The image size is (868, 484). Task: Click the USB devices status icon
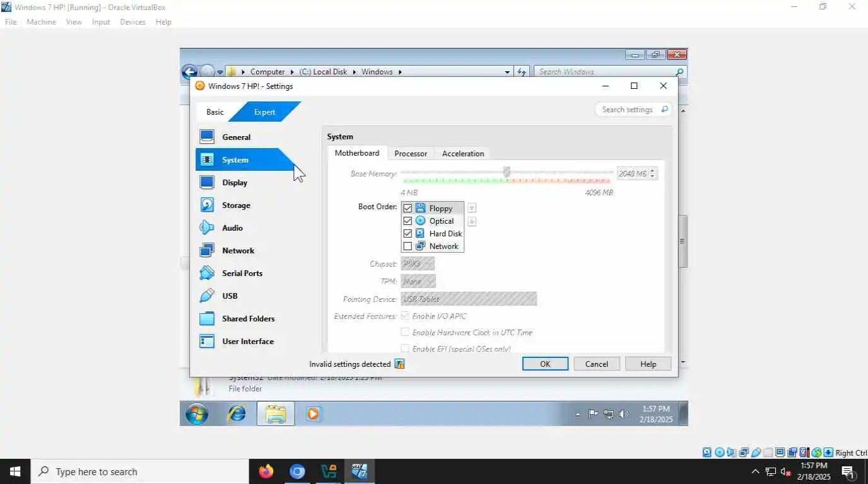[x=756, y=452]
